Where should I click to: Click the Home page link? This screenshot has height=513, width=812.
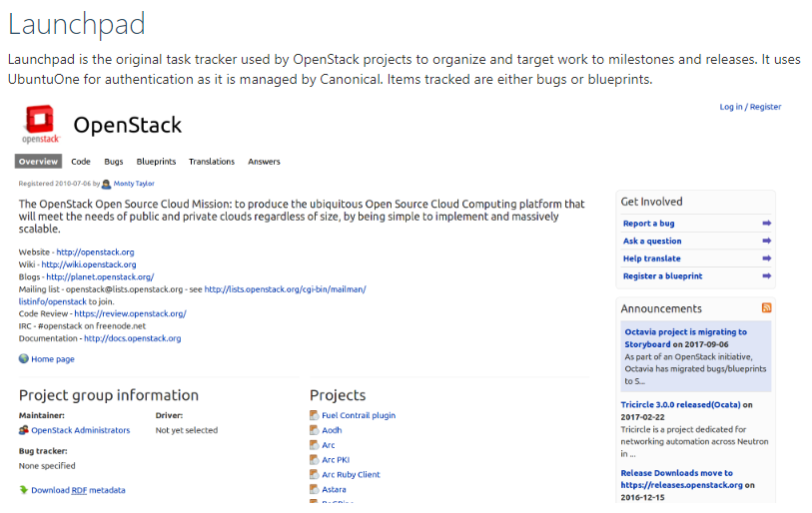click(53, 358)
